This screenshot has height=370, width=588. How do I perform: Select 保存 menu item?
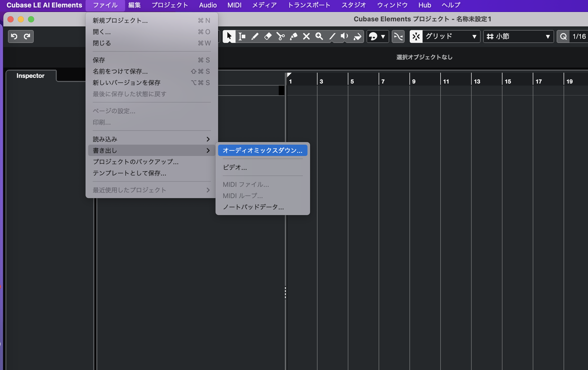pyautogui.click(x=152, y=60)
